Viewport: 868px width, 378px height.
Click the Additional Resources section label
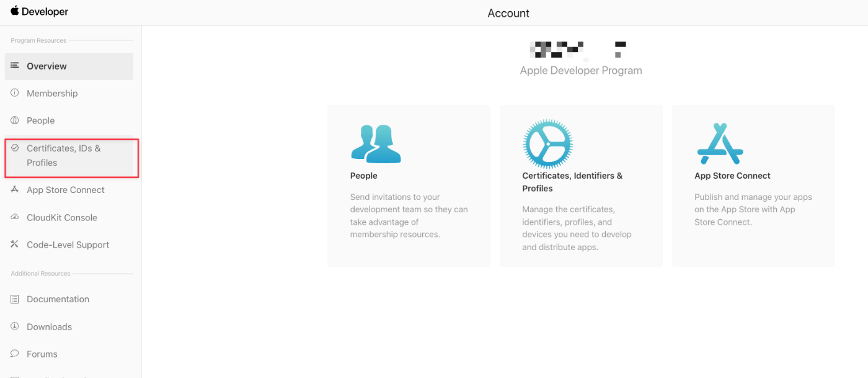(40, 273)
